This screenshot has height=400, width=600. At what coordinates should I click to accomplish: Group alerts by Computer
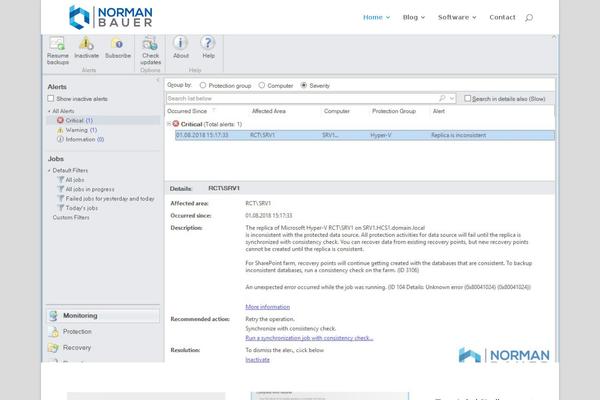click(262, 85)
